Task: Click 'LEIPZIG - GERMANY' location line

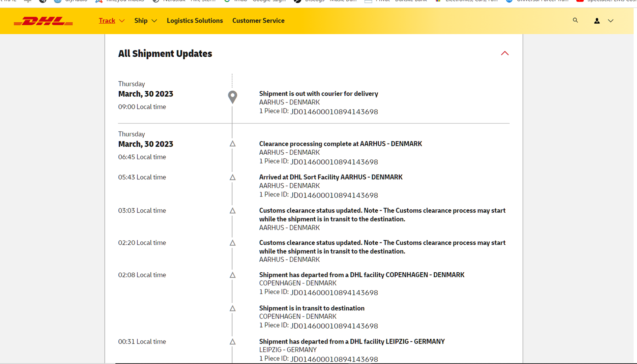Action: tap(288, 350)
